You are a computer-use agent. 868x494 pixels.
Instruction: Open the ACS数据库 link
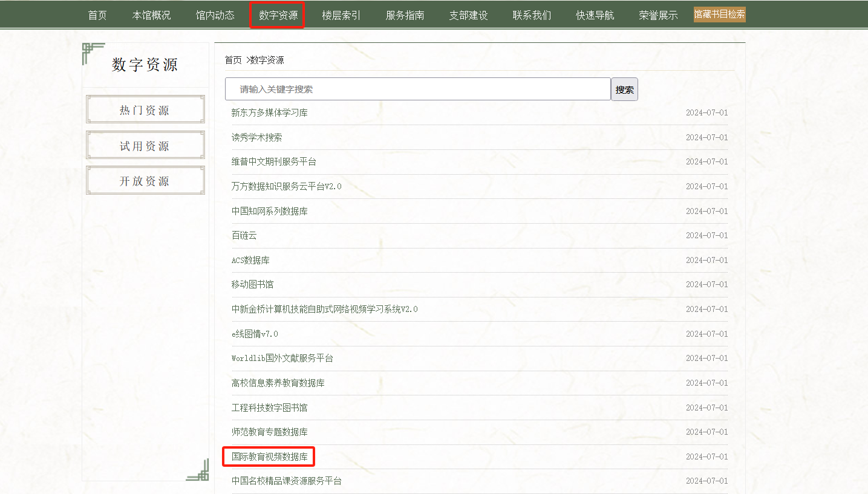[250, 260]
